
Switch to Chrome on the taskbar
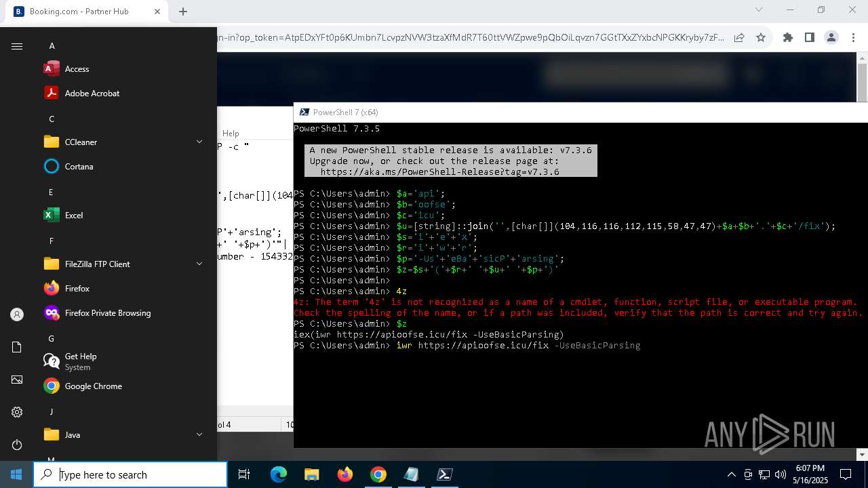(x=378, y=474)
